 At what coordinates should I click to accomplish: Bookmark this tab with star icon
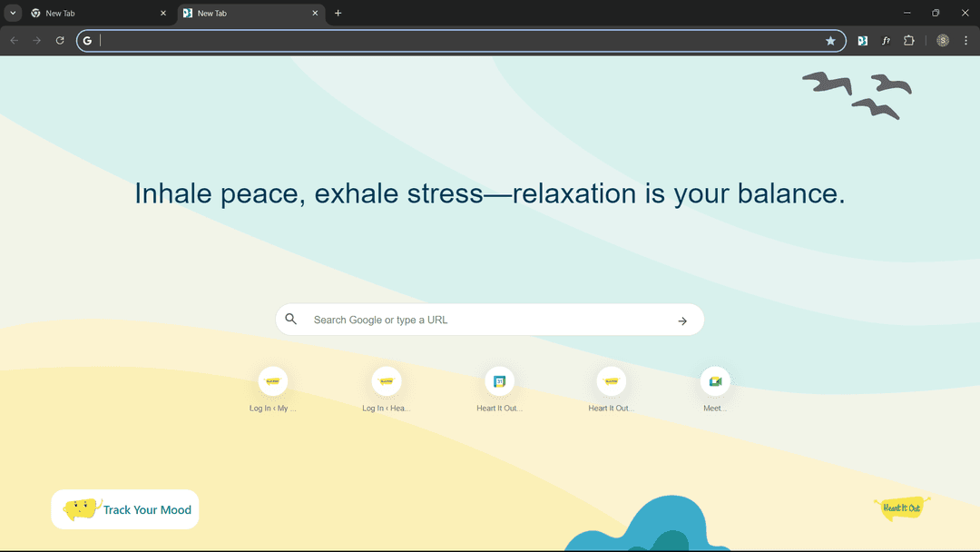click(x=830, y=41)
